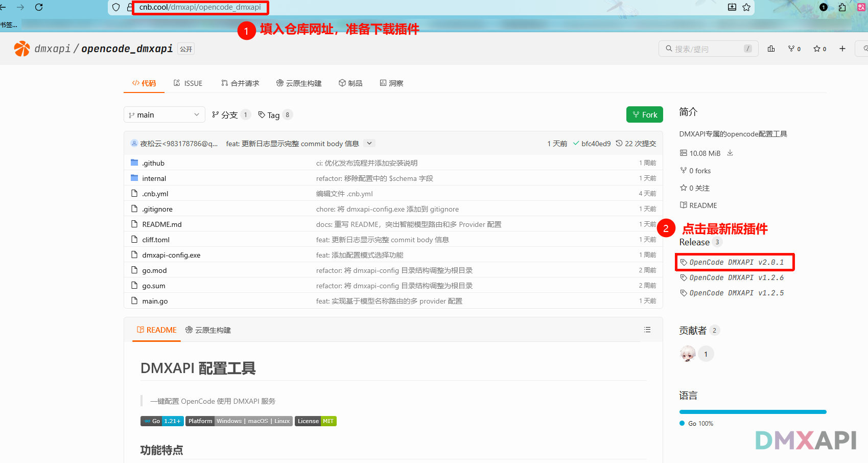Image resolution: width=868 pixels, height=463 pixels.
Task: Open the README outline list menu
Action: 647,330
